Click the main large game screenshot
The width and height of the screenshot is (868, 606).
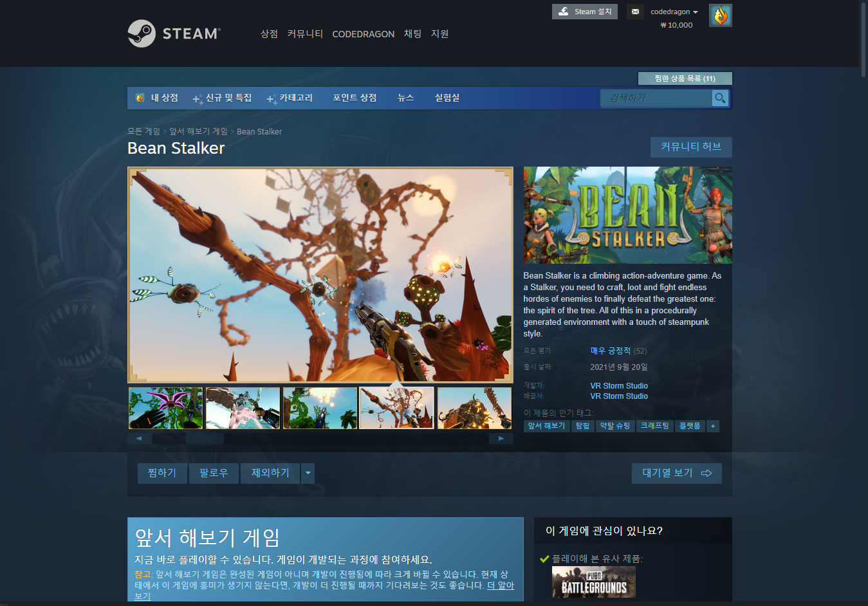coord(320,275)
